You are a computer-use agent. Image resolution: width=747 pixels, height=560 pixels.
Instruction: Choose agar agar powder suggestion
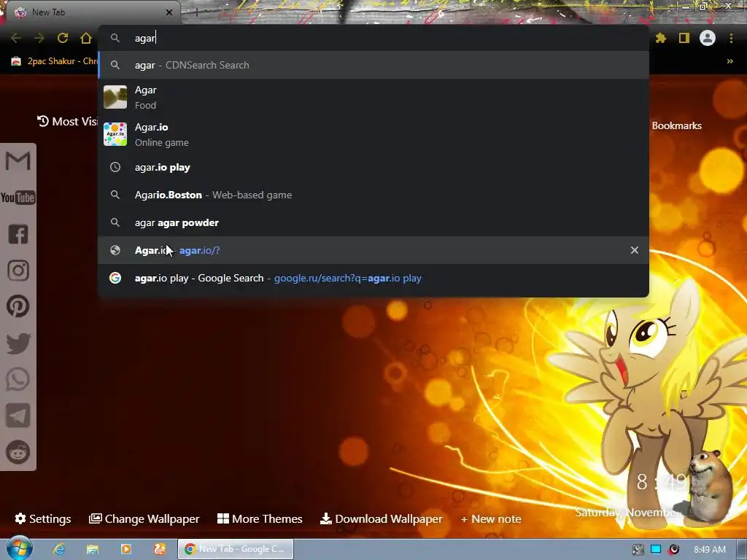(373, 222)
